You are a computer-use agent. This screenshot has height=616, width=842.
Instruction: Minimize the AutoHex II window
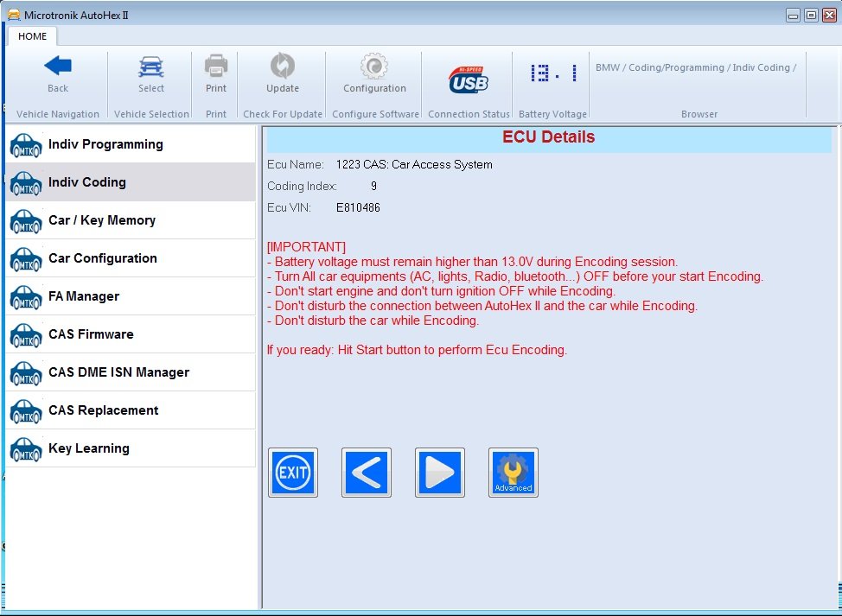point(793,16)
